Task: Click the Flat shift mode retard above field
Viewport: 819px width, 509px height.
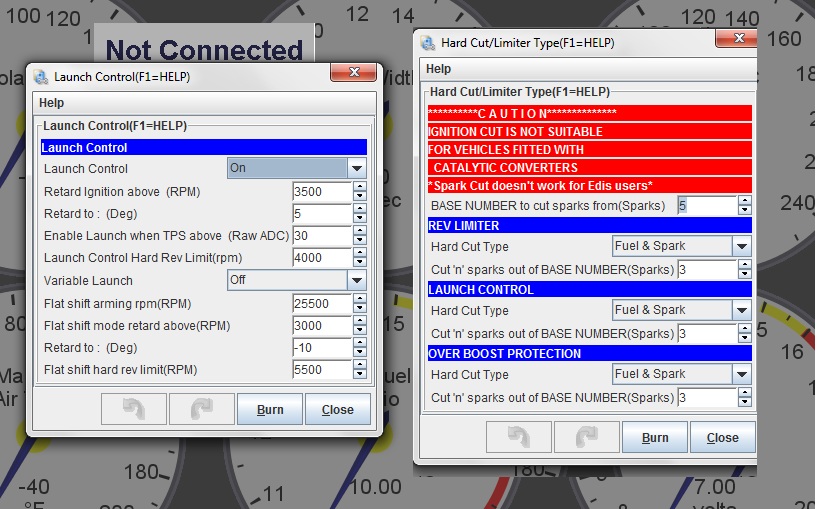Action: coord(322,326)
